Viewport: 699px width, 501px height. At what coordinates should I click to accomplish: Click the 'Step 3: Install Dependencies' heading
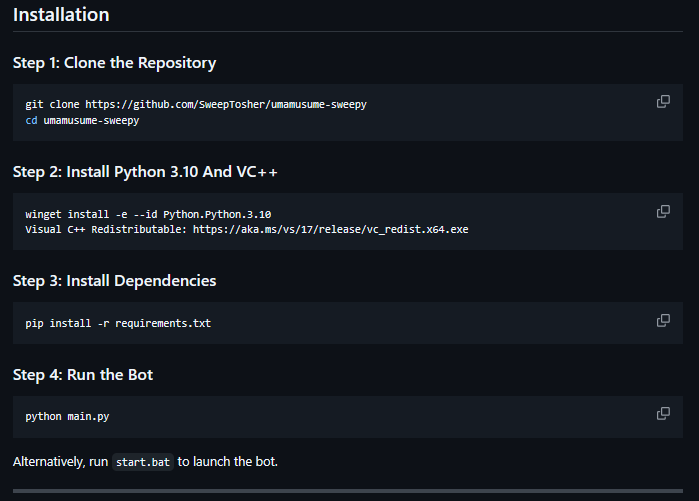point(115,281)
